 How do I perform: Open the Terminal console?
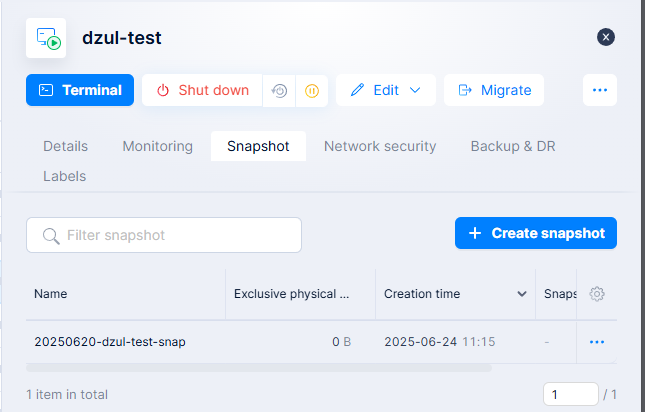pyautogui.click(x=80, y=90)
